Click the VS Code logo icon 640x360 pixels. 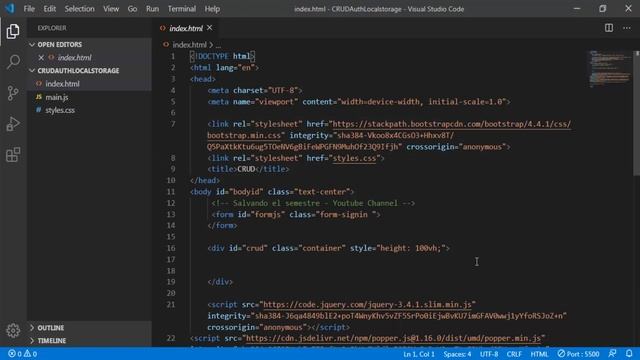point(9,9)
